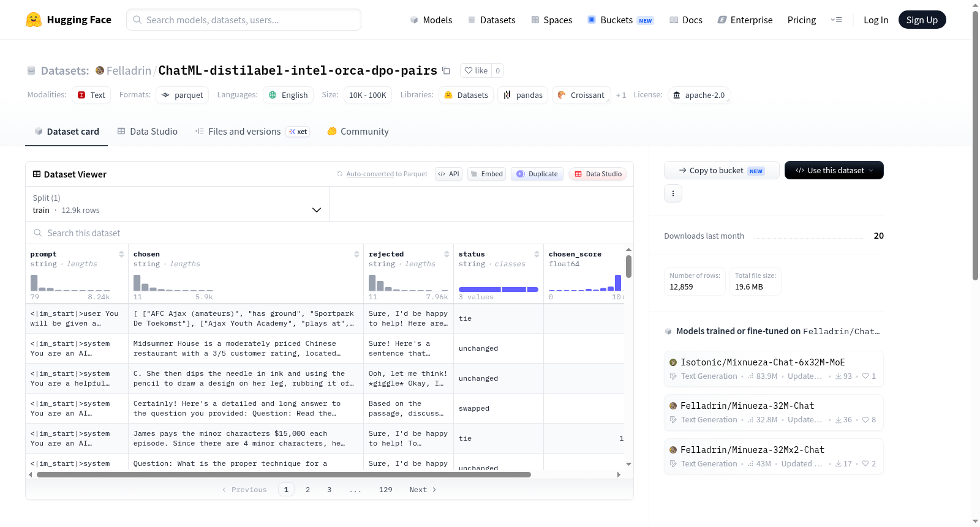Expand the train split selector

coord(177,204)
